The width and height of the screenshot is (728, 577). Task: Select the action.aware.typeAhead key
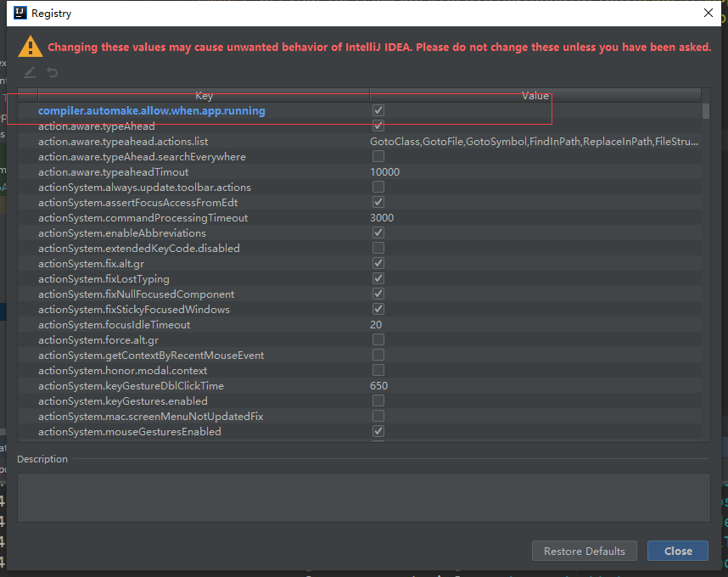click(x=97, y=126)
